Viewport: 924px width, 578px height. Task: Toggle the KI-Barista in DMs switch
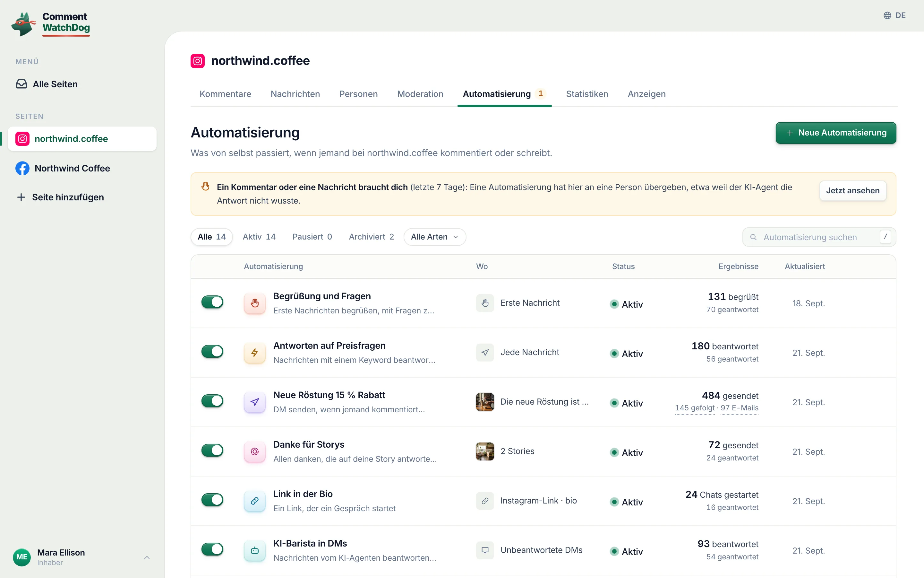coord(212,549)
